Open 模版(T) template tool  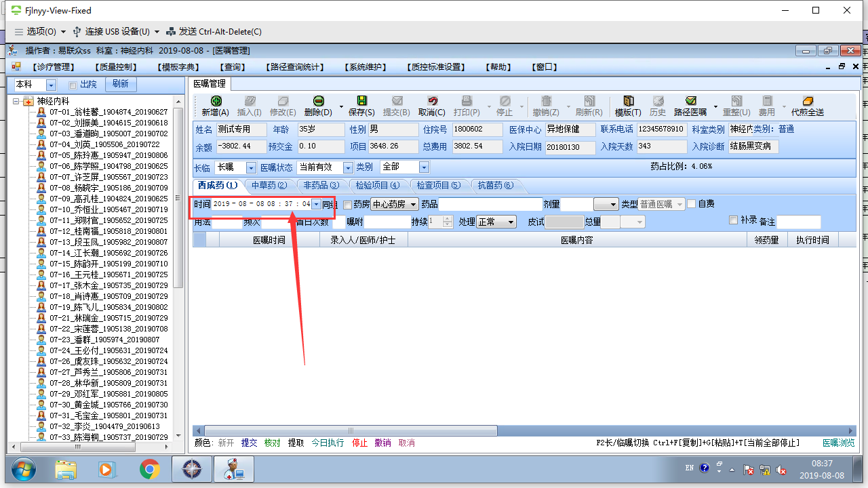pyautogui.click(x=628, y=101)
